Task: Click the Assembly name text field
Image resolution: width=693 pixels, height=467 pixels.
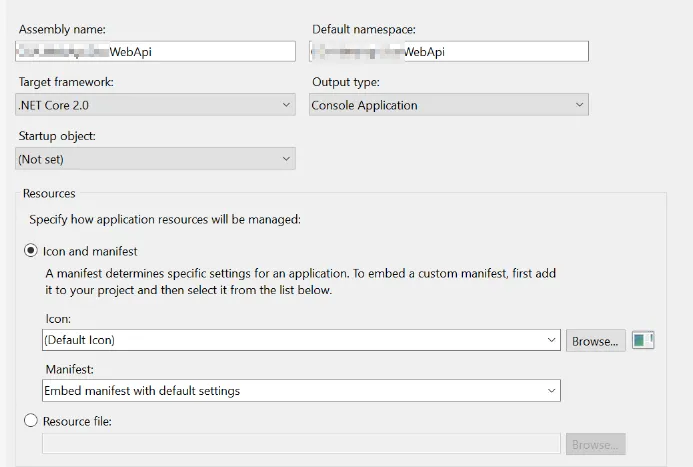Action: tap(156, 52)
